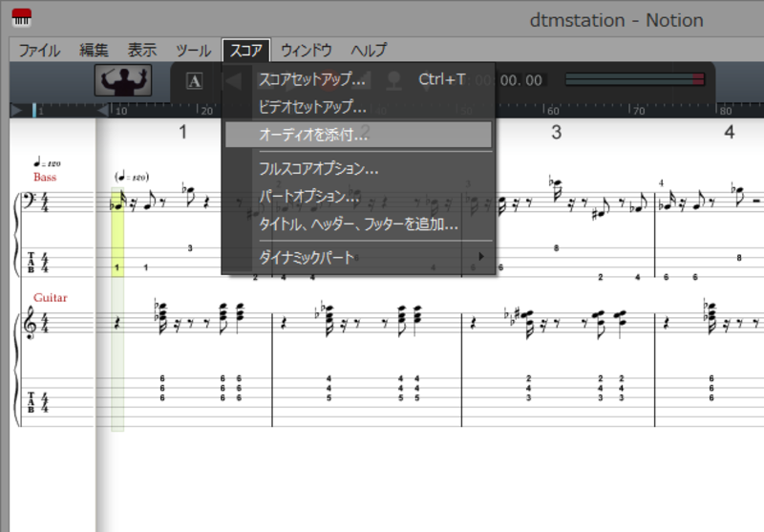
Task: Click timeline ruler marker 10
Action: [x=120, y=111]
